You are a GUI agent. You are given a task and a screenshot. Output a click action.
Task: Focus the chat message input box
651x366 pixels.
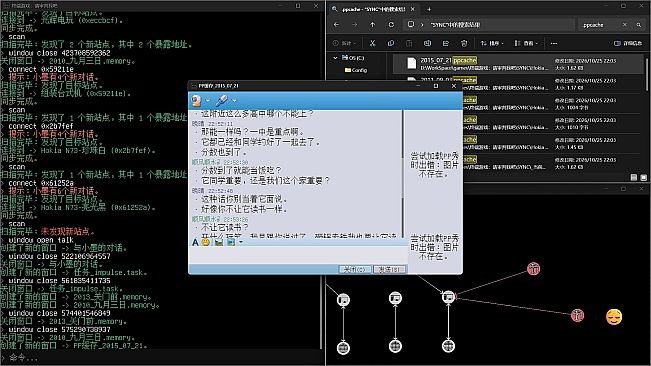pyautogui.click(x=297, y=255)
